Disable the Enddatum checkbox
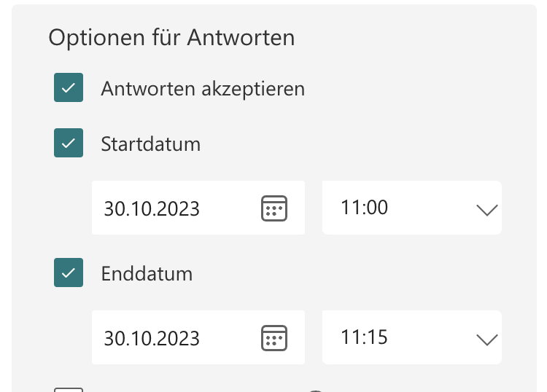 [69, 273]
